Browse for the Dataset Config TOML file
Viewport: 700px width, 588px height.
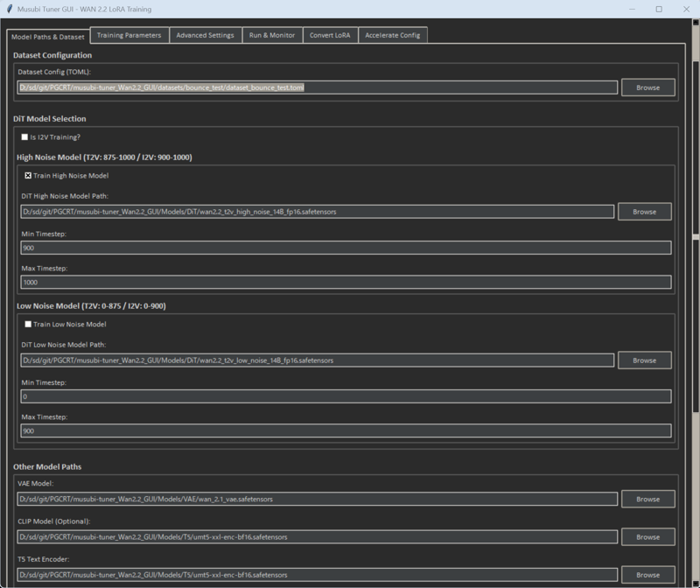tap(647, 87)
